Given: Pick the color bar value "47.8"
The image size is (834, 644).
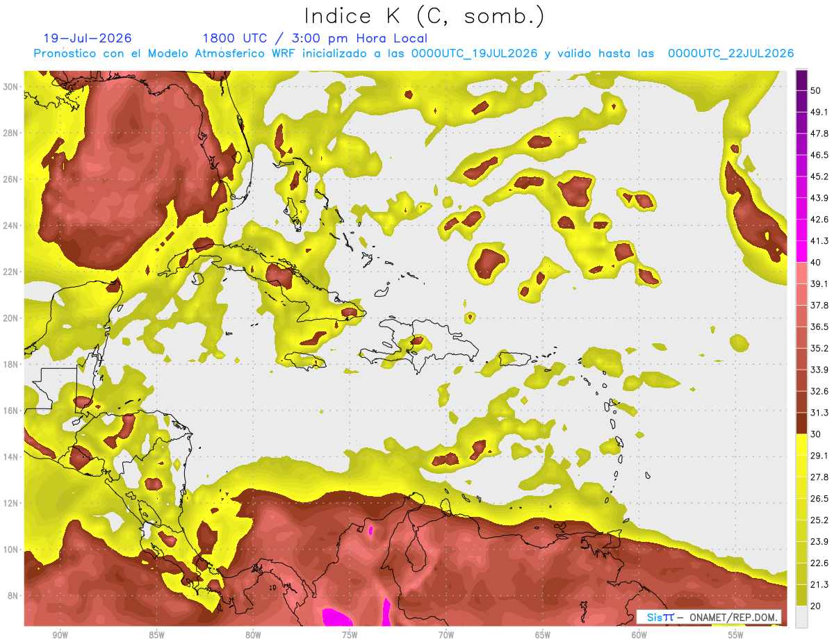Looking at the screenshot, I should 819,133.
